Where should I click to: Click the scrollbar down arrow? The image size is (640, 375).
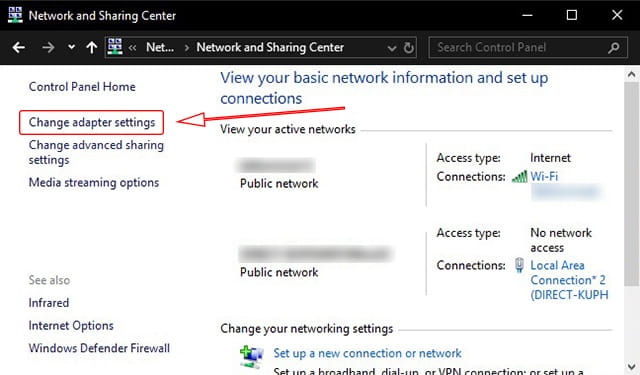click(x=631, y=366)
